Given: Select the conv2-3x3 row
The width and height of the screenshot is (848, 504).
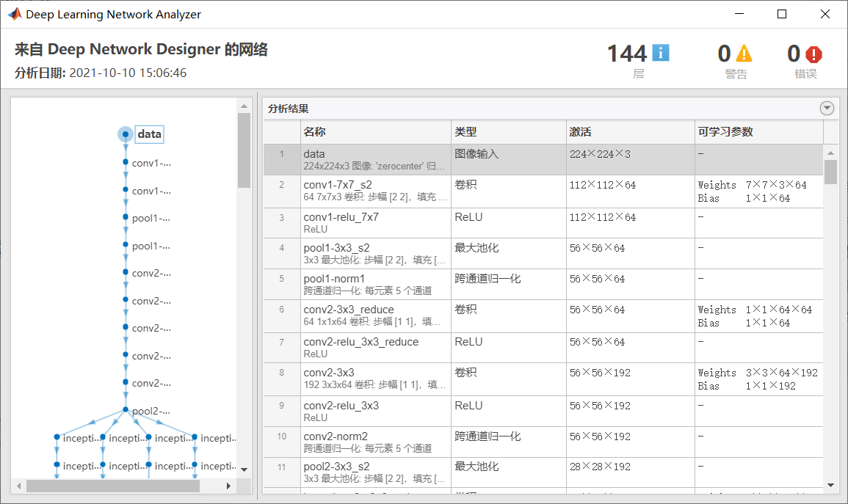Looking at the screenshot, I should pyautogui.click(x=543, y=379).
